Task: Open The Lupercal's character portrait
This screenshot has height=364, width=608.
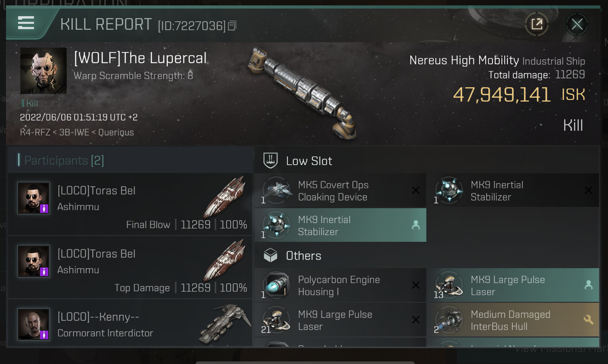Action: tap(43, 71)
